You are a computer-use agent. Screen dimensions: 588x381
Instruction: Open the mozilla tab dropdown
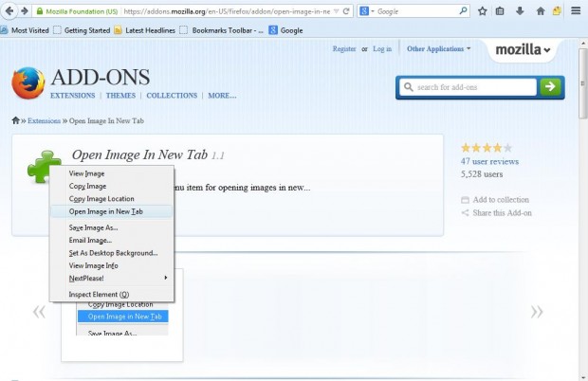click(524, 49)
